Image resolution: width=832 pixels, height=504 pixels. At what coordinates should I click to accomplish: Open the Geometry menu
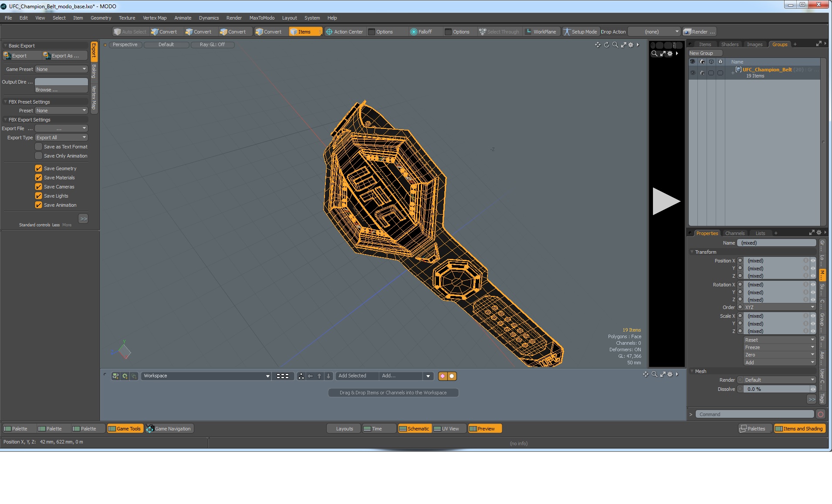[x=101, y=18]
